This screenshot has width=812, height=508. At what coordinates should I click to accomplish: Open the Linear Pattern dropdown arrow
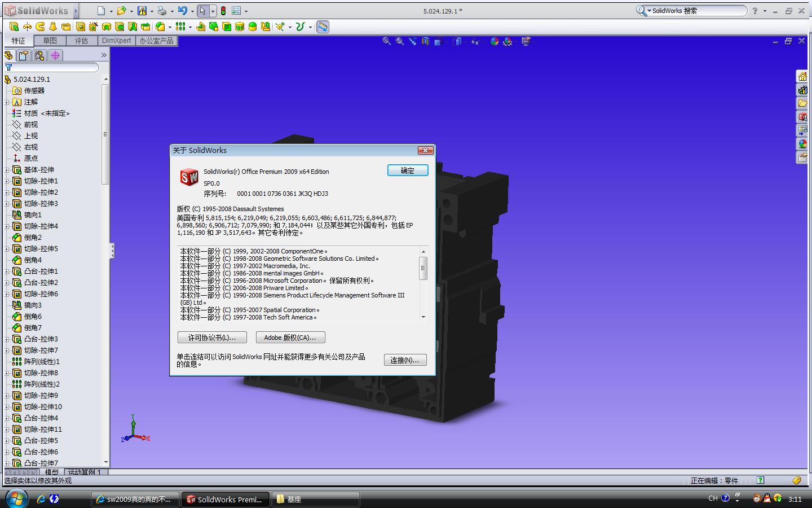coord(190,27)
